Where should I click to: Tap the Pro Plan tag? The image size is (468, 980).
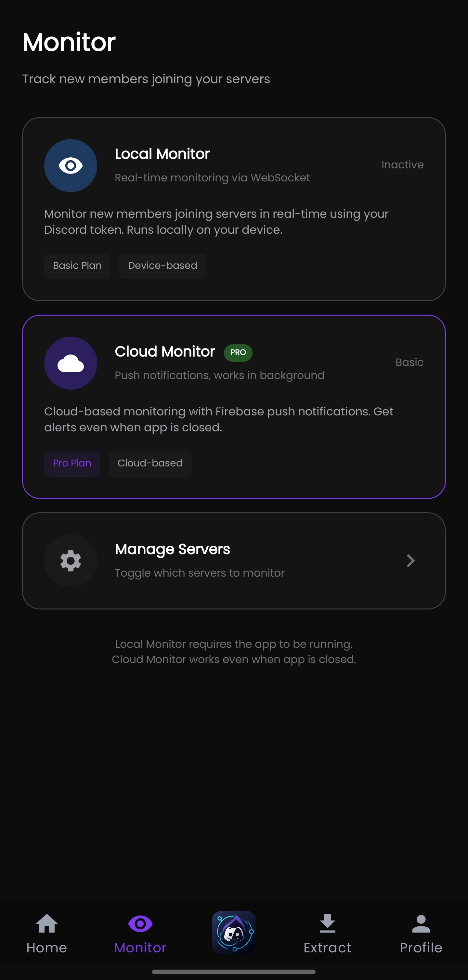(x=72, y=464)
